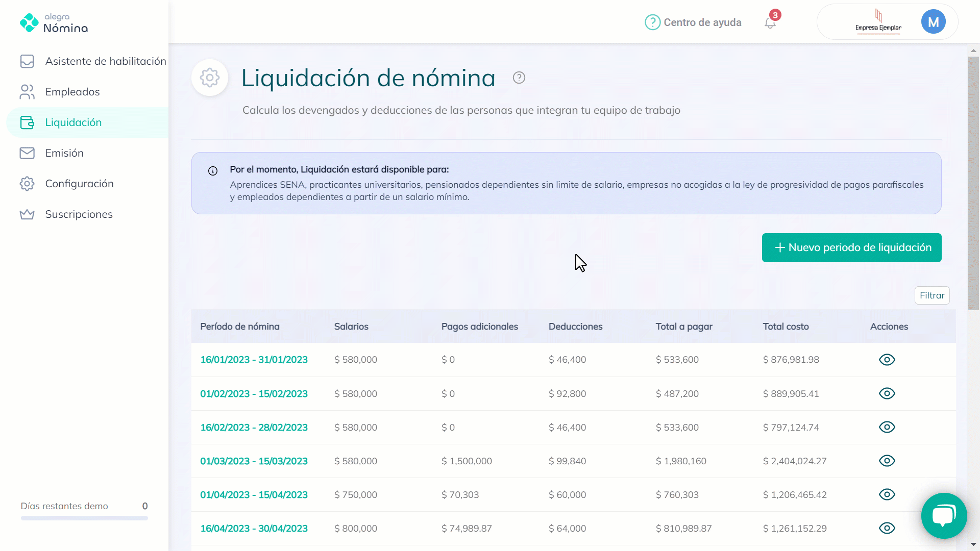This screenshot has width=980, height=551.
Task: Launch the chat support bubble
Action: coord(943,516)
